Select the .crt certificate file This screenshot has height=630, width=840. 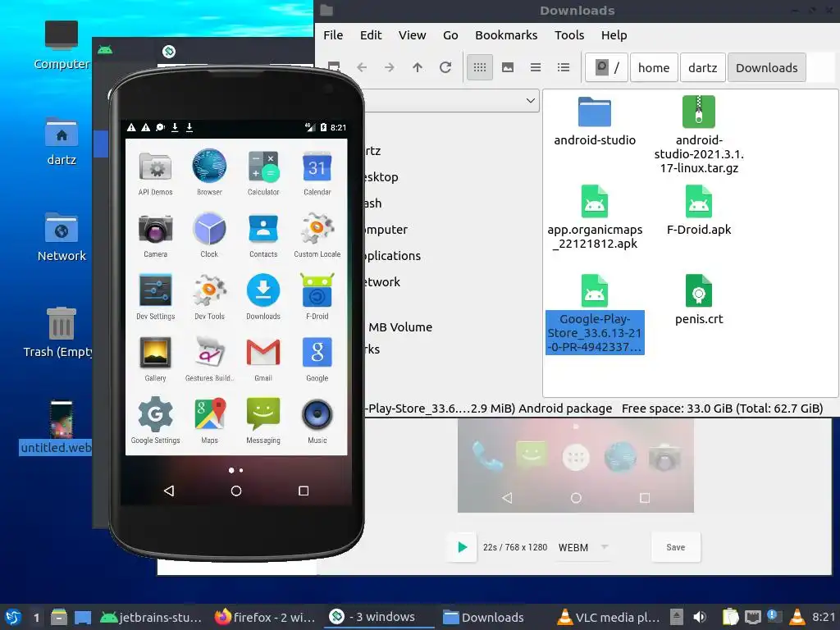(x=699, y=300)
